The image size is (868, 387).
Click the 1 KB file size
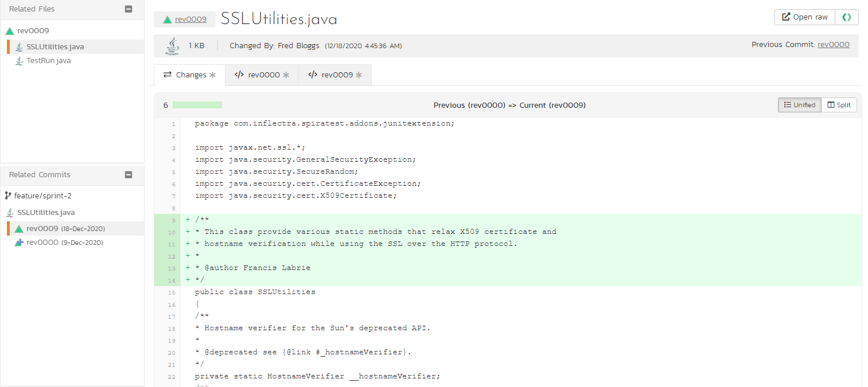coord(196,46)
